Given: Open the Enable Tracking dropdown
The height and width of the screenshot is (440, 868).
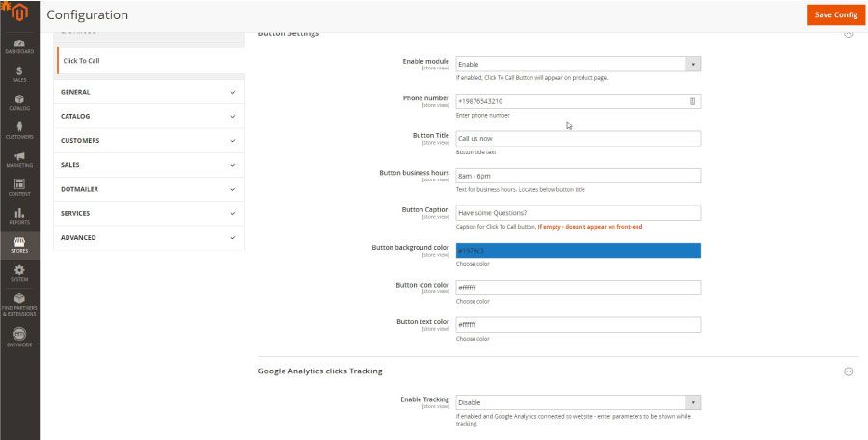Looking at the screenshot, I should pos(578,402).
